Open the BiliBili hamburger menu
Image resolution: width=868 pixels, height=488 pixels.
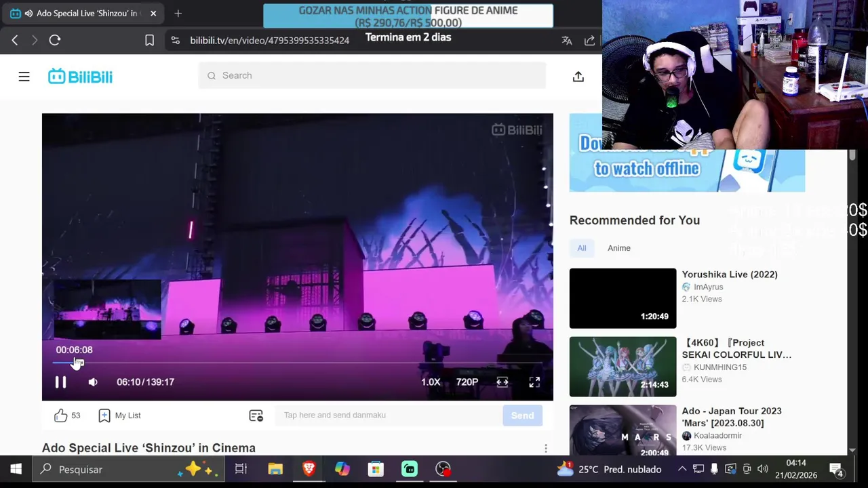pos(24,77)
